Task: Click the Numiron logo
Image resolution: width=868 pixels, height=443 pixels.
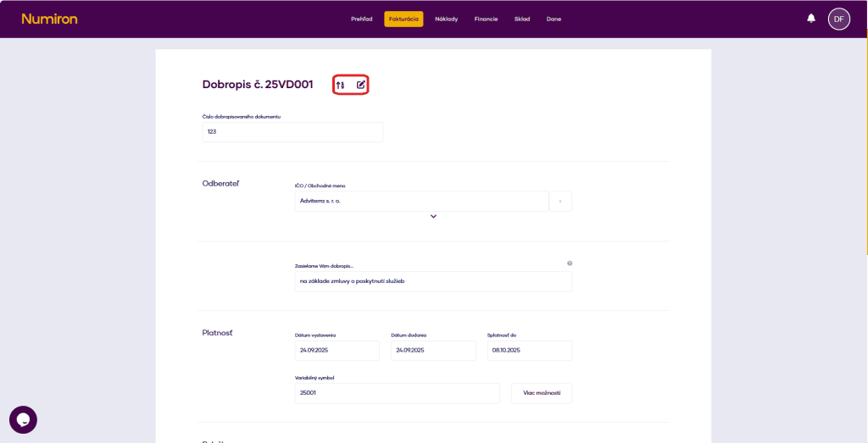Action: 49,19
